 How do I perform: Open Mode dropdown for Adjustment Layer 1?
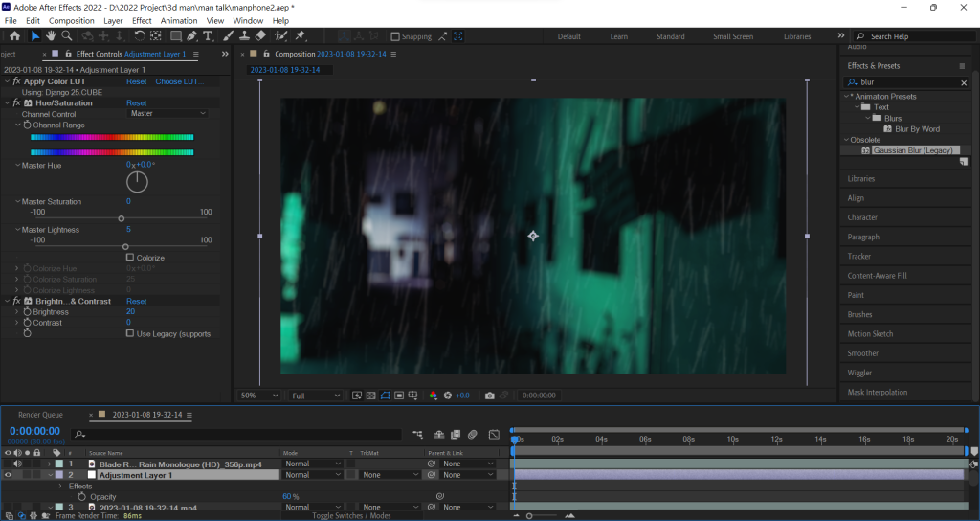coord(313,475)
